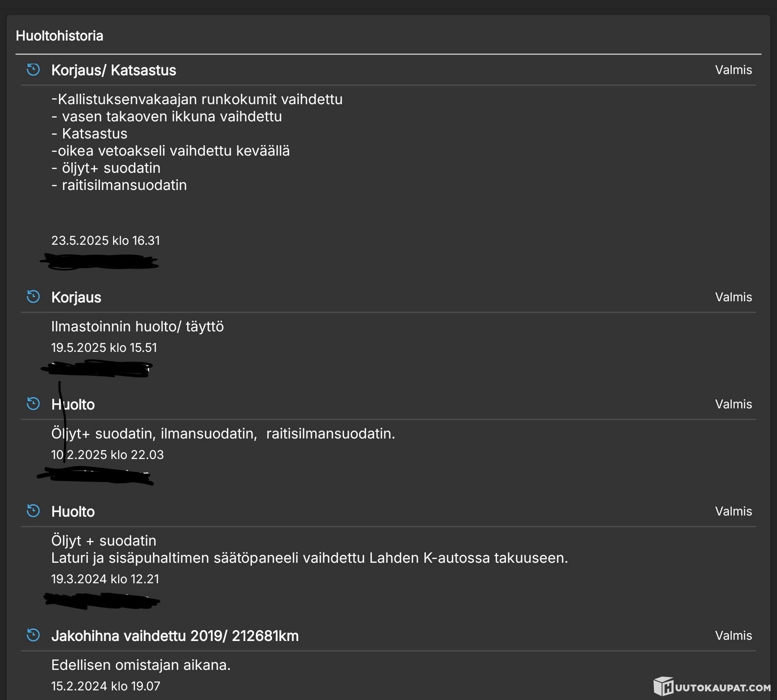Click the Huoltohistoria section heading

(x=59, y=36)
